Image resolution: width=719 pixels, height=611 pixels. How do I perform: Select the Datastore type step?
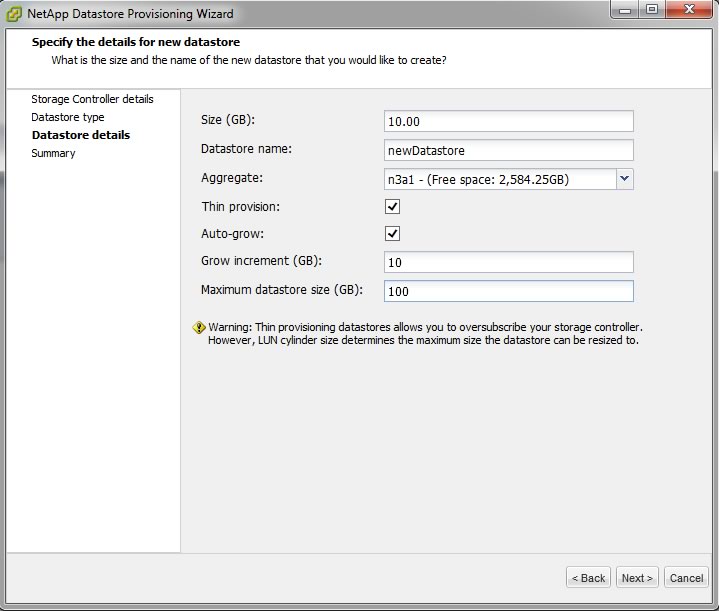coord(67,117)
